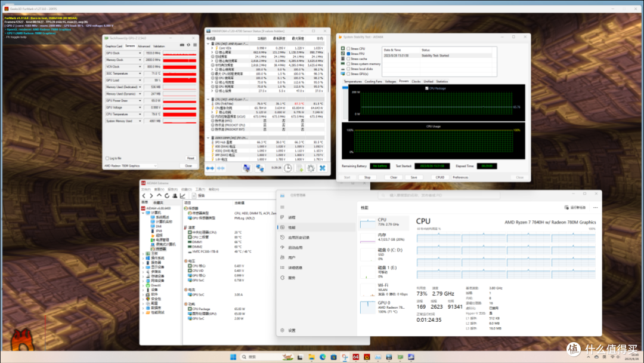Click Save button in Stability Test
644x363 pixels.
click(414, 177)
